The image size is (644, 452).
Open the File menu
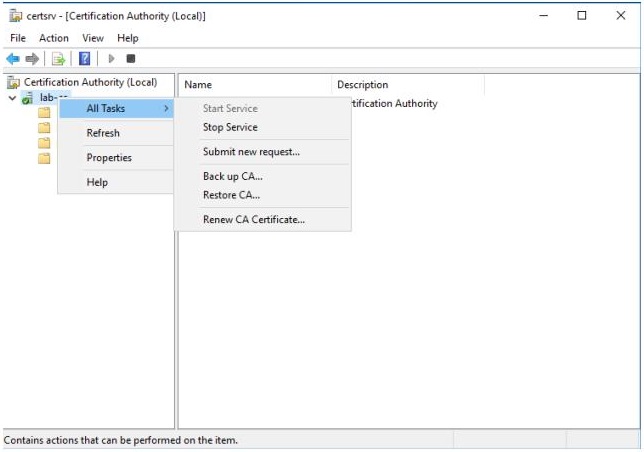click(x=18, y=38)
